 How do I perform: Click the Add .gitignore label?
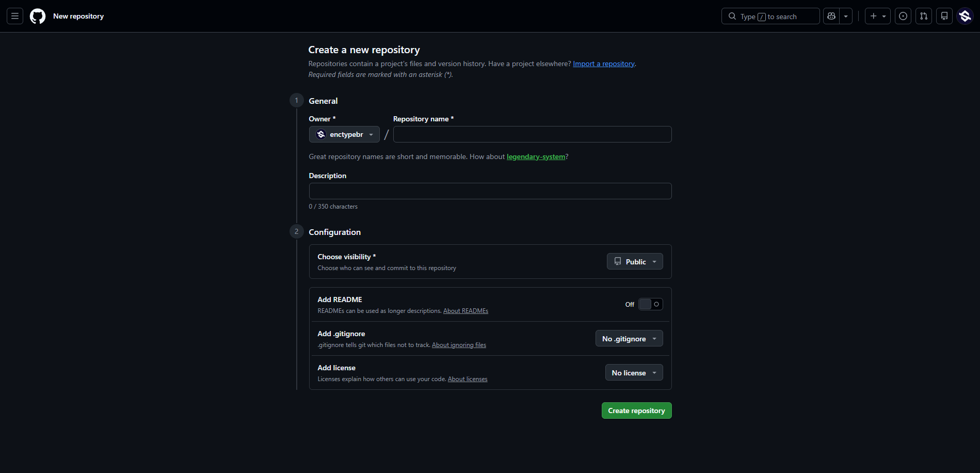[341, 334]
